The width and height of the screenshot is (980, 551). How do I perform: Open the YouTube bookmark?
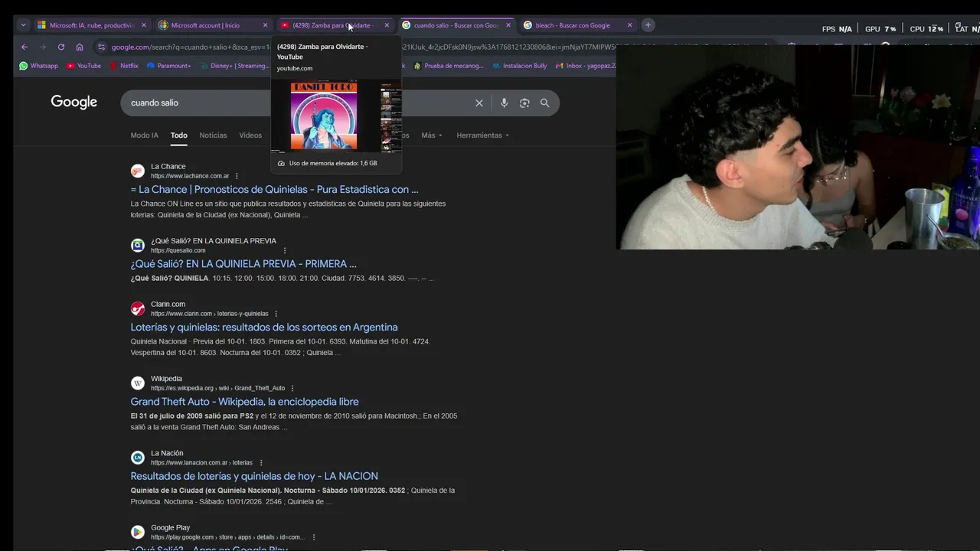pos(83,66)
